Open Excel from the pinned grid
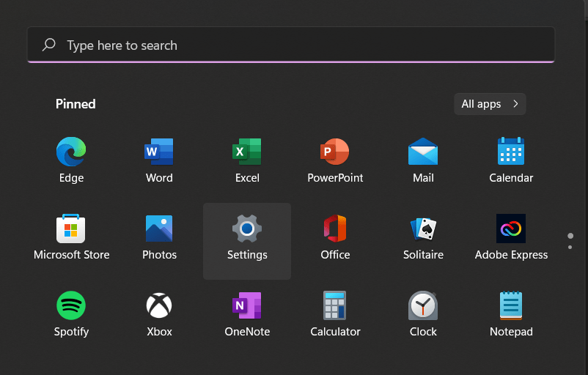 [x=247, y=152]
